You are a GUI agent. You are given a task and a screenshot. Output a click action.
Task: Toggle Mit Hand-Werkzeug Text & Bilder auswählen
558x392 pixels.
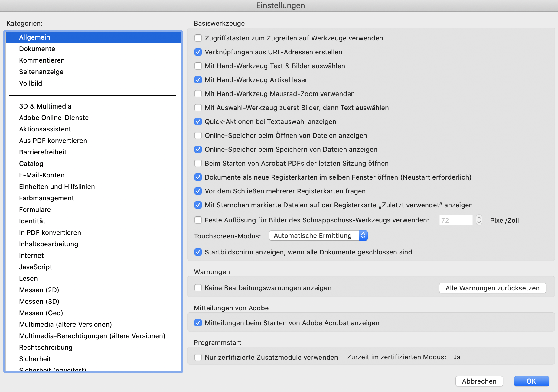(x=198, y=66)
